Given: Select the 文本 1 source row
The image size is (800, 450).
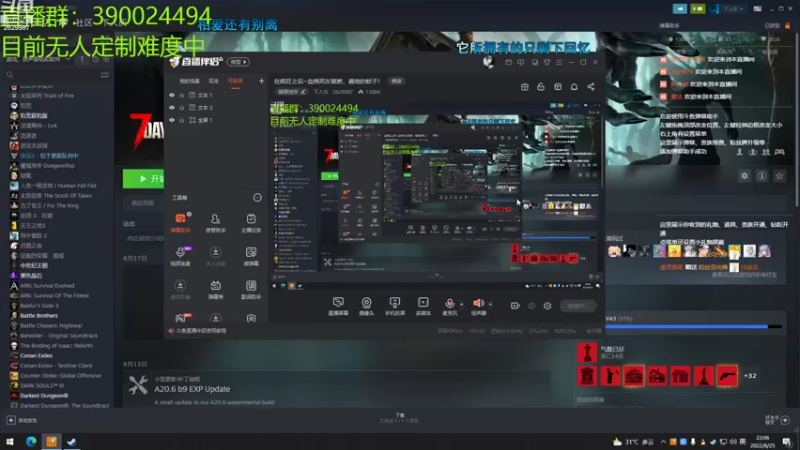Looking at the screenshot, I should click(217, 95).
